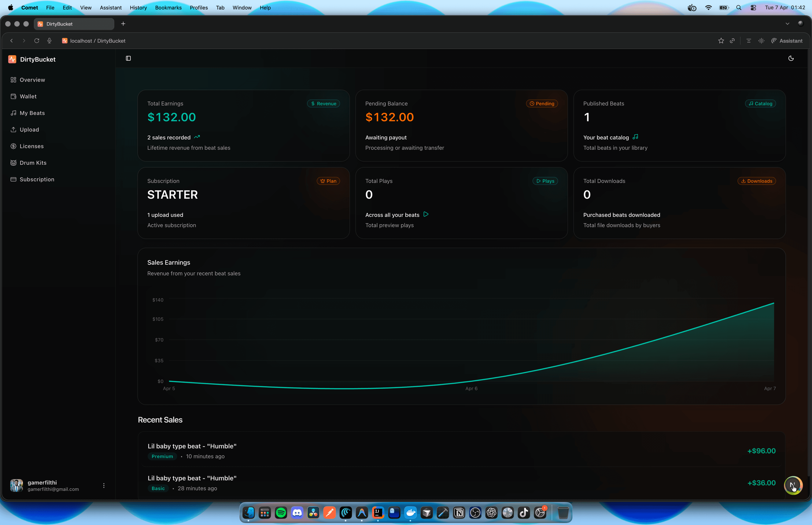This screenshot has height=525, width=812.
Task: Open Control Center in the menu bar
Action: click(x=753, y=7)
